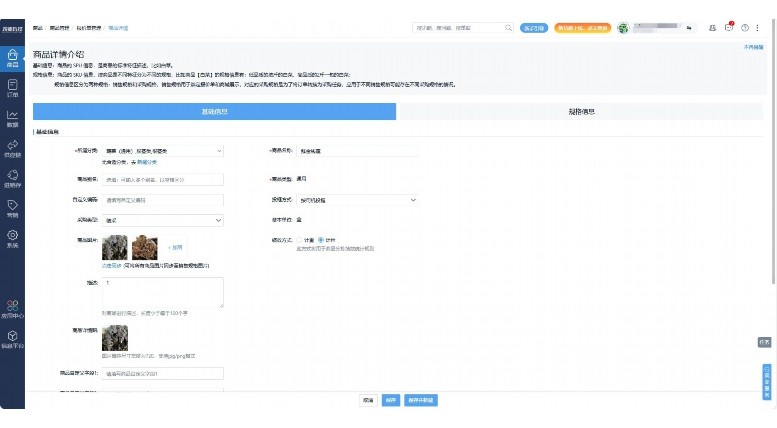
Task: Focus the 商品名称 input field
Action: (x=357, y=151)
